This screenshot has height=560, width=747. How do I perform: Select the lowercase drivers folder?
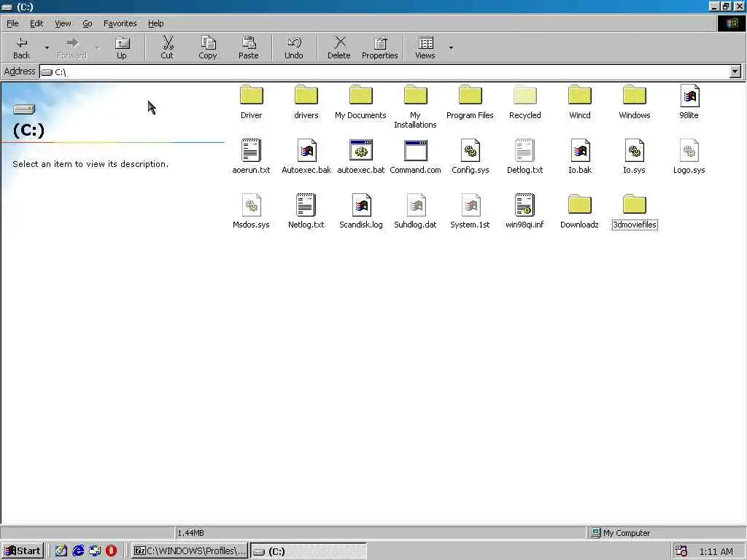point(306,102)
